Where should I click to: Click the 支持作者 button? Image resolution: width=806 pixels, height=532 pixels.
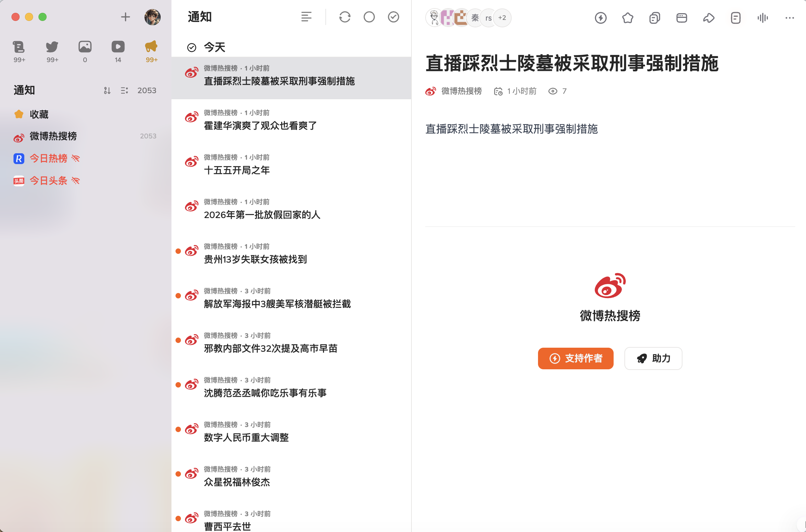click(x=575, y=358)
